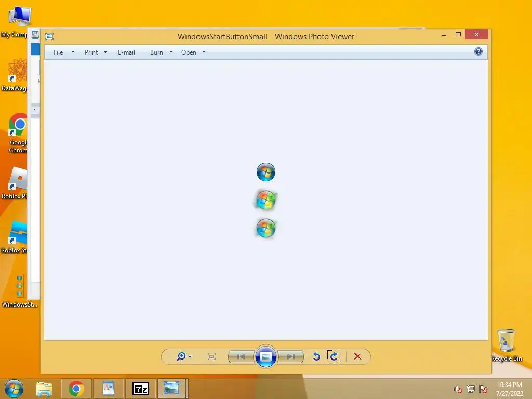
Task: Rotate the image counterclockwise
Action: (316, 356)
